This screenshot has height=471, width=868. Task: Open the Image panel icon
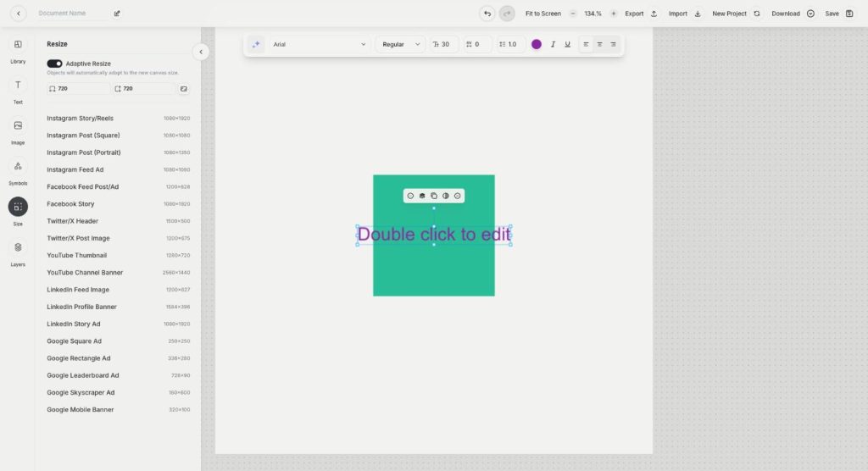tap(18, 125)
